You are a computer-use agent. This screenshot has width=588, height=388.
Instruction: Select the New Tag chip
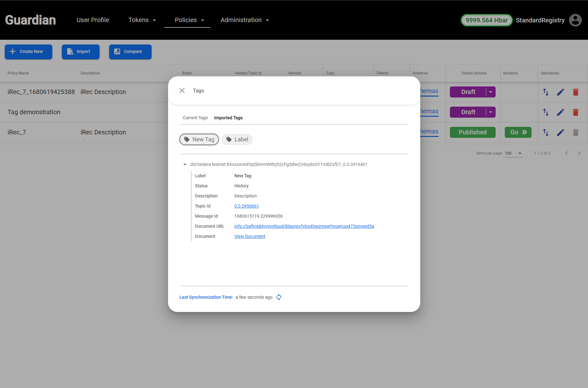(x=199, y=139)
